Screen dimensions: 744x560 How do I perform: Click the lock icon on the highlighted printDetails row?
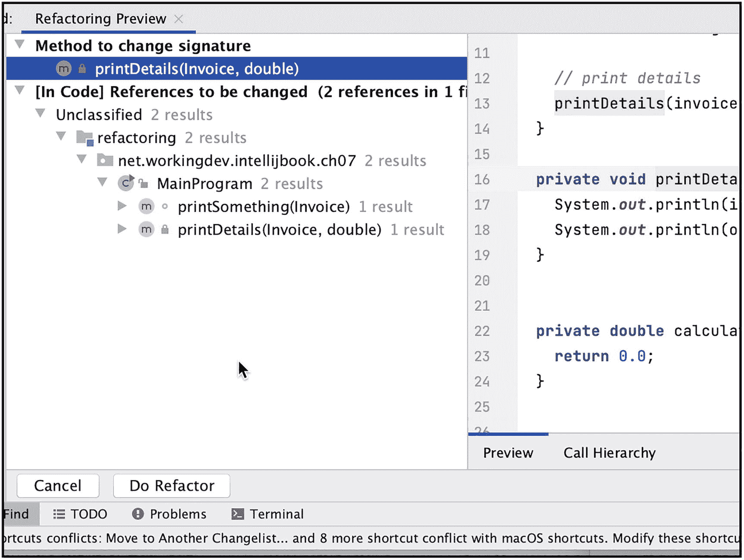click(82, 69)
